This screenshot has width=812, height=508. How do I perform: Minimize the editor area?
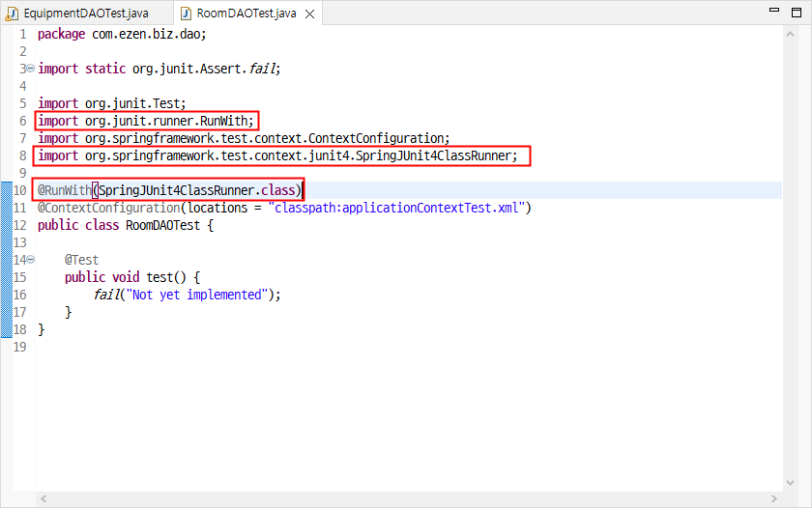[774, 10]
